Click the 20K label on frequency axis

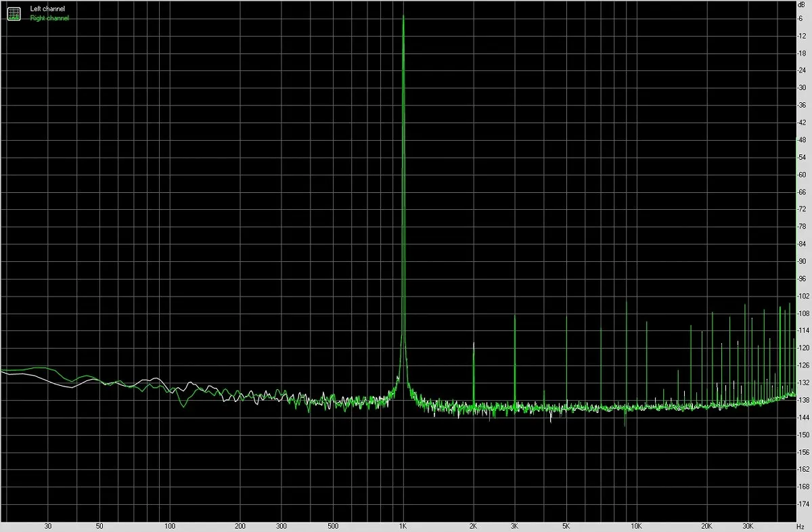click(706, 526)
